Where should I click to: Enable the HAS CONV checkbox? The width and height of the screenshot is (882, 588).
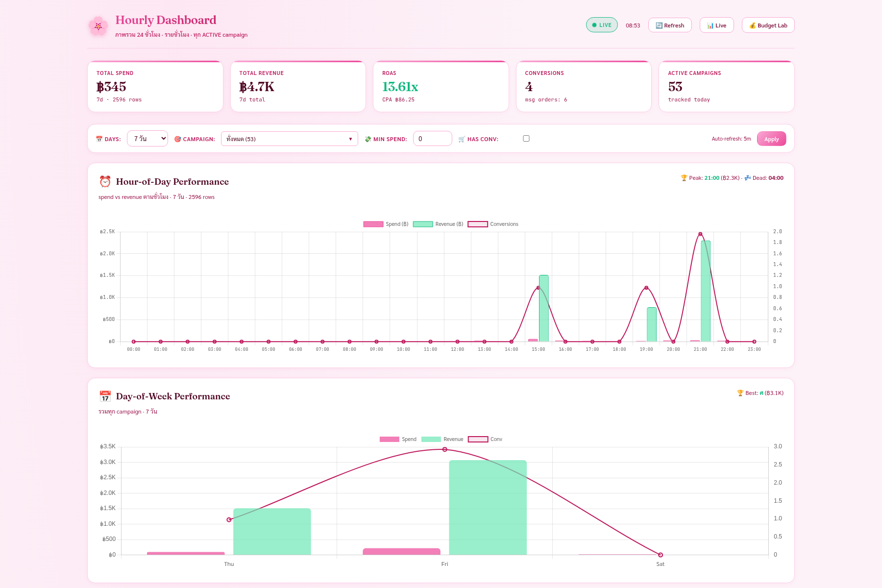pyautogui.click(x=526, y=139)
